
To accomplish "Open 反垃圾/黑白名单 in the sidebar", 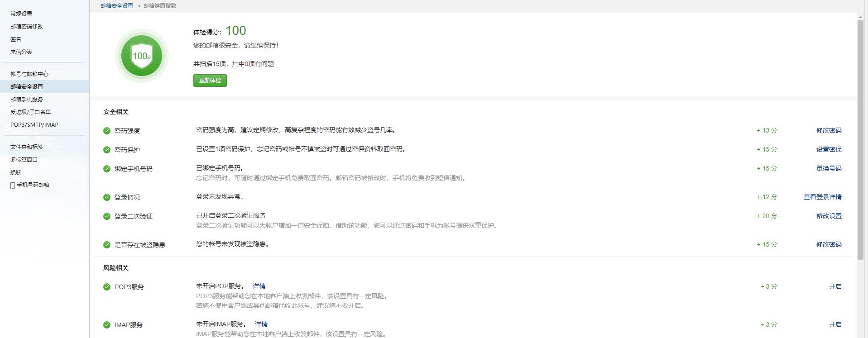I will point(31,112).
